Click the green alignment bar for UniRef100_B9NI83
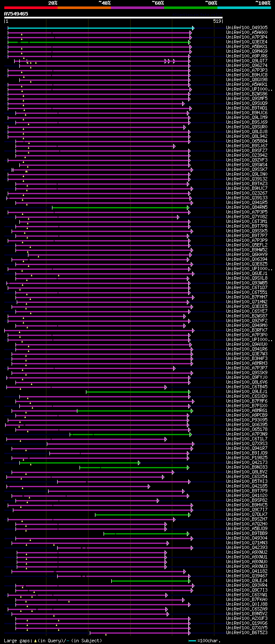275x644 pixels. (x=134, y=467)
